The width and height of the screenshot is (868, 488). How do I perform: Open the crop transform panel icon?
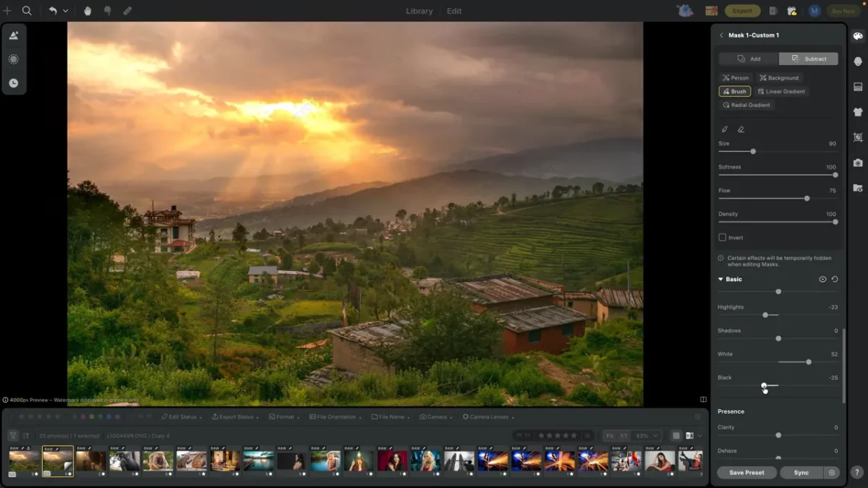click(x=858, y=137)
